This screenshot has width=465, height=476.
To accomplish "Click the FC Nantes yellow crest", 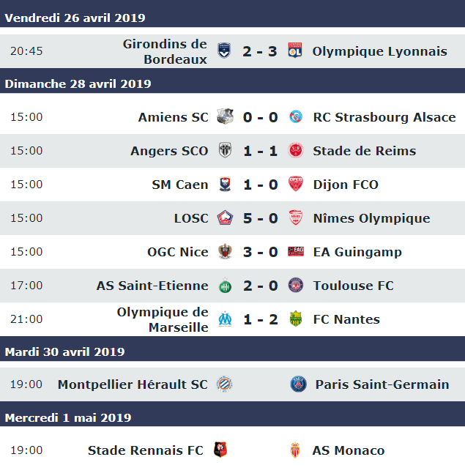I will (296, 319).
